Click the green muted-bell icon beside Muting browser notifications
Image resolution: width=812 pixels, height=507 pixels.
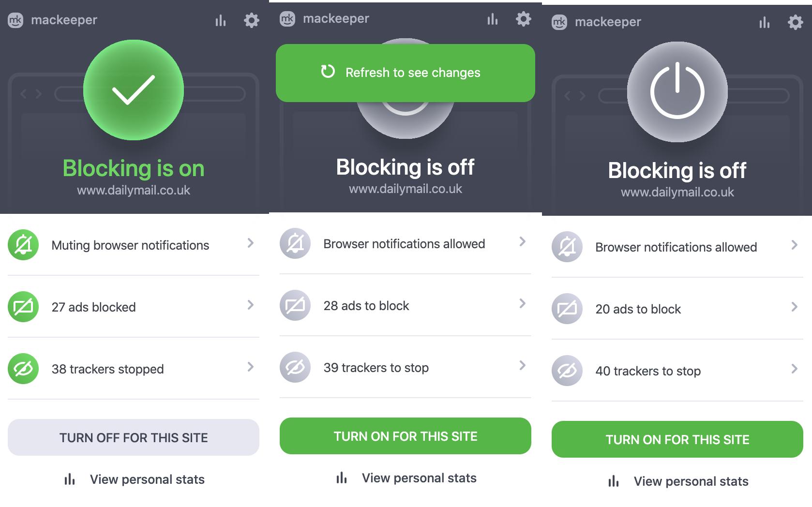coord(23,245)
